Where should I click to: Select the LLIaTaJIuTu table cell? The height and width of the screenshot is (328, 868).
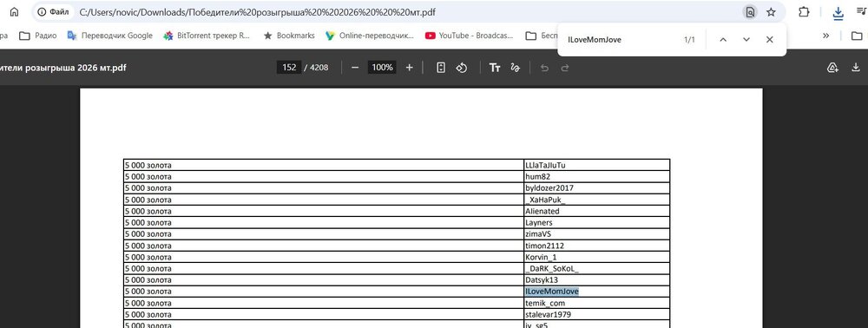tap(597, 165)
